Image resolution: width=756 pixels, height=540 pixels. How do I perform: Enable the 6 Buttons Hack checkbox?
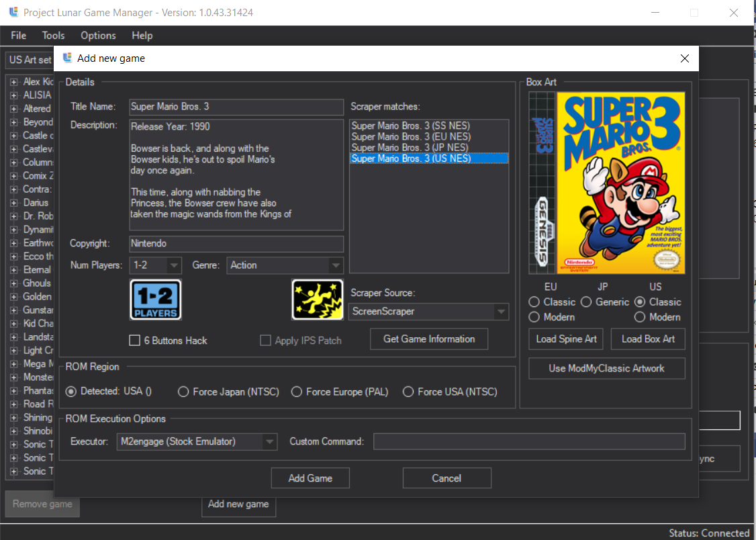coord(135,341)
